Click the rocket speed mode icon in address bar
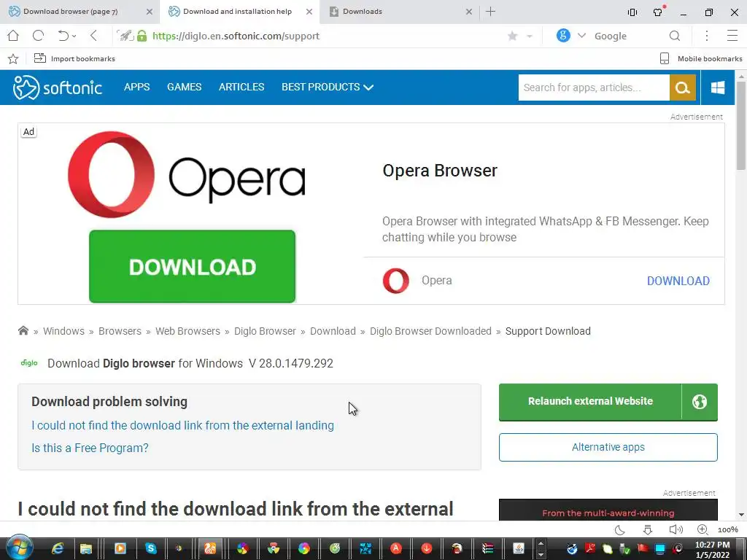747x560 pixels. (125, 36)
